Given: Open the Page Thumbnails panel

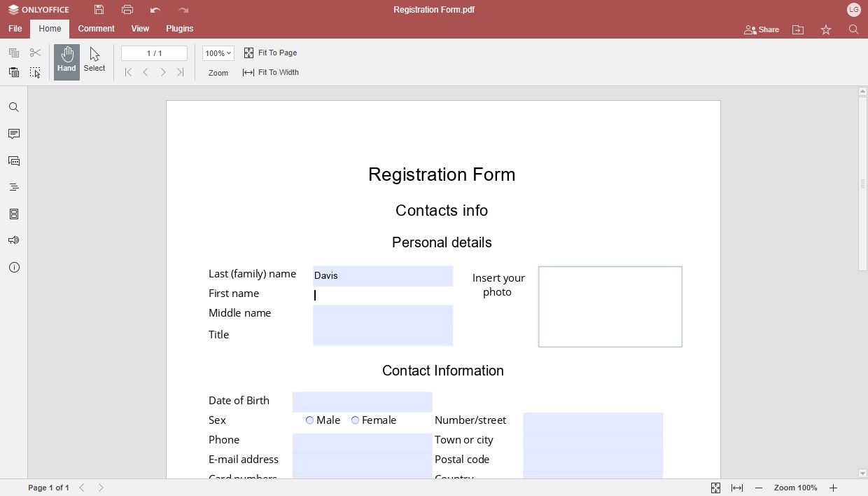Looking at the screenshot, I should [14, 214].
